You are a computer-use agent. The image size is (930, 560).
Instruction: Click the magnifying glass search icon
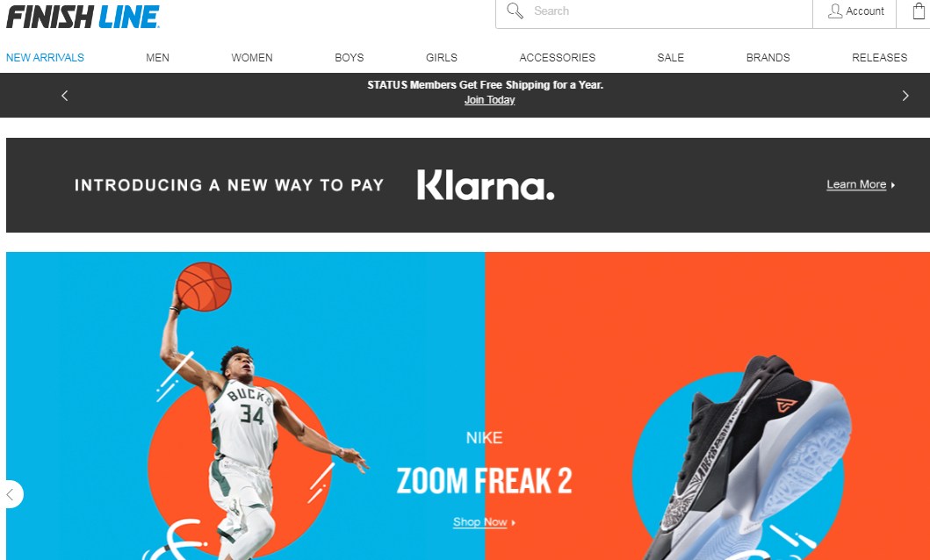[x=515, y=11]
